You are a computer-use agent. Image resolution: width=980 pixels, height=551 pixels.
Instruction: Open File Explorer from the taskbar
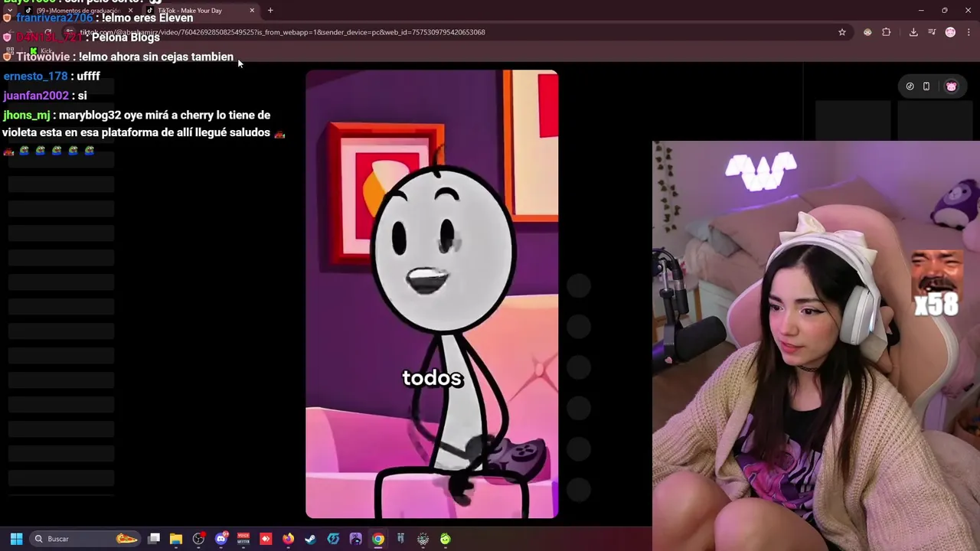176,539
